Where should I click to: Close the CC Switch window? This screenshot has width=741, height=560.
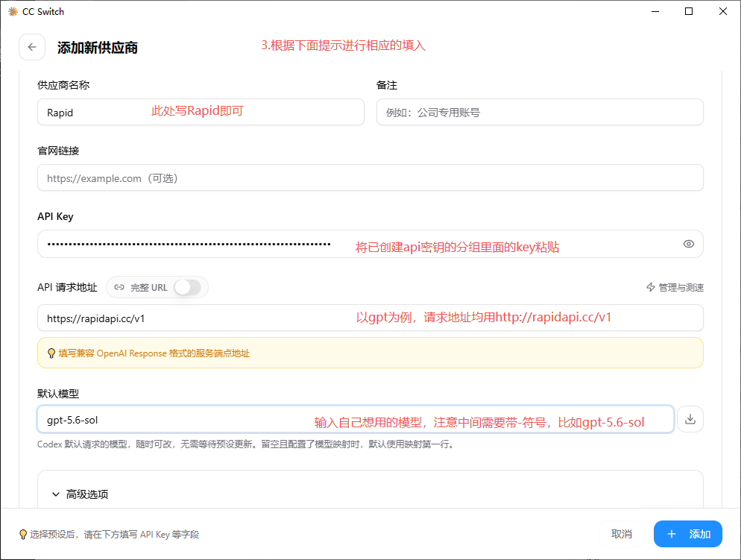(722, 11)
